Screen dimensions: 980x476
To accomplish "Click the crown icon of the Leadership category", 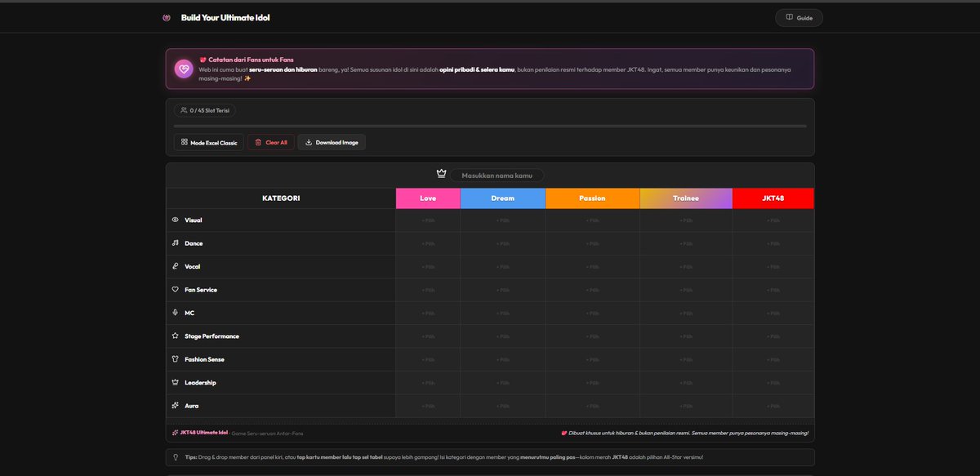I will (175, 382).
